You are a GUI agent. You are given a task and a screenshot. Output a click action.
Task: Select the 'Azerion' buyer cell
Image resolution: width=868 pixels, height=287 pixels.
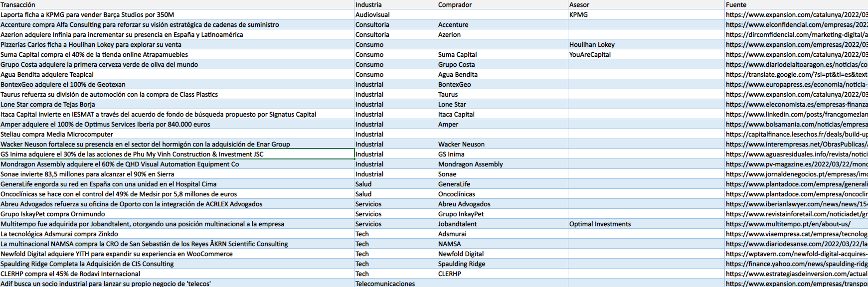[502, 34]
